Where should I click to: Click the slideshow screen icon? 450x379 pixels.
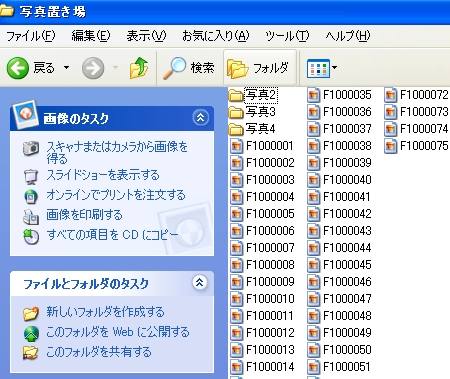coord(31,176)
